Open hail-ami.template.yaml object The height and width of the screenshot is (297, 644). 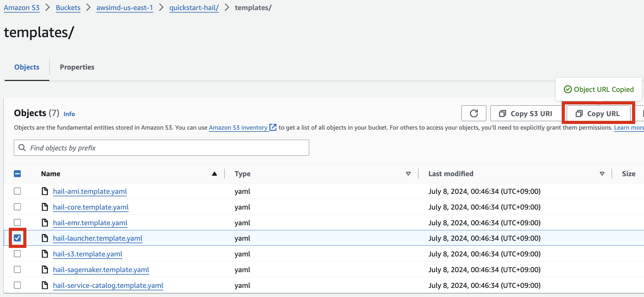[90, 191]
